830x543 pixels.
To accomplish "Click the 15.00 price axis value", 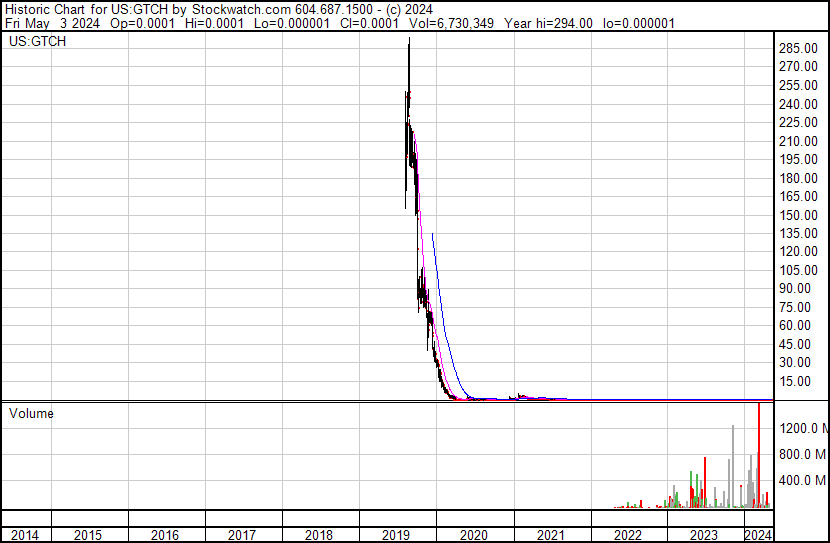I will (x=795, y=381).
